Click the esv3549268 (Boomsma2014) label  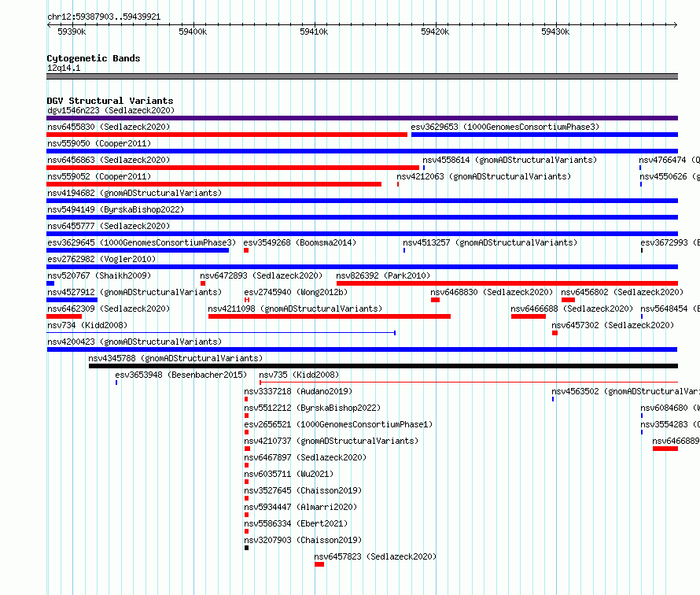[300, 242]
